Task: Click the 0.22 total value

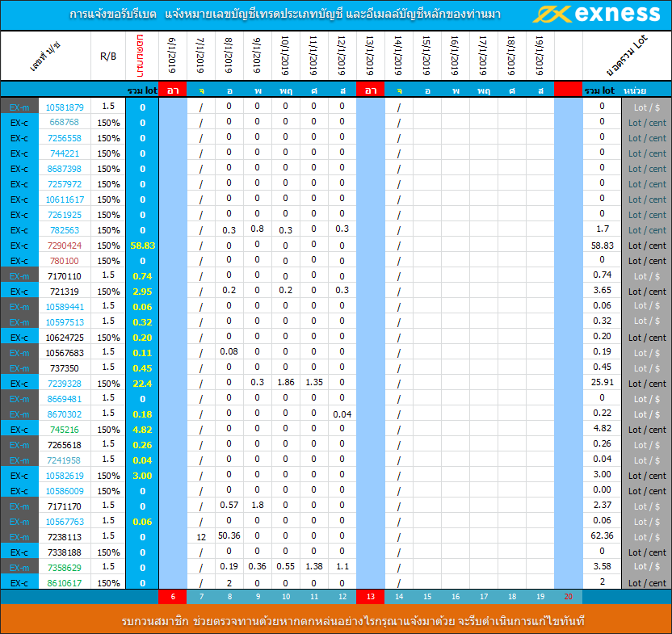Action: pyautogui.click(x=603, y=414)
